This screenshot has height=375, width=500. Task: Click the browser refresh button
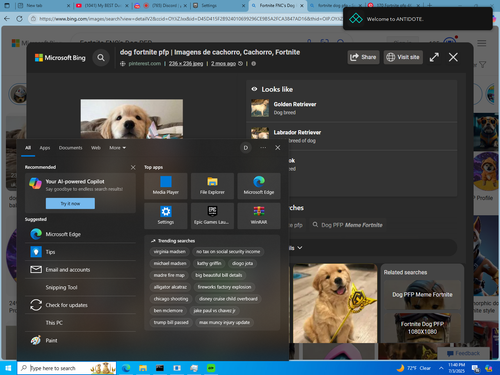[x=19, y=19]
